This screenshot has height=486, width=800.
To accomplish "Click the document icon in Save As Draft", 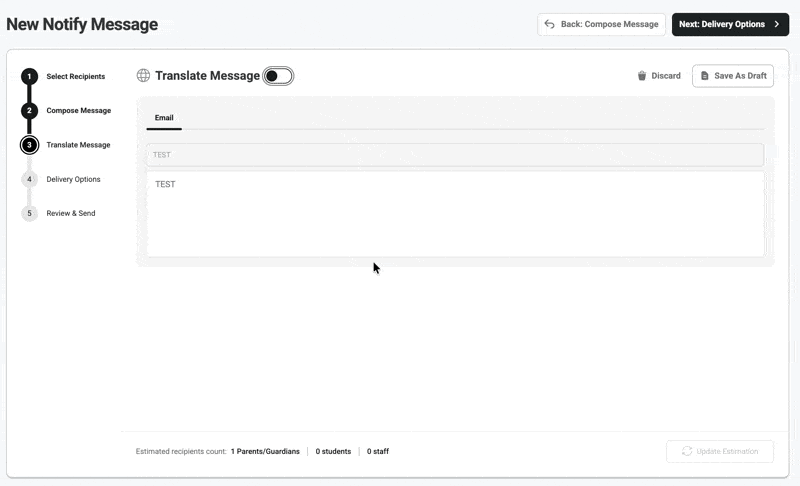I will point(705,75).
